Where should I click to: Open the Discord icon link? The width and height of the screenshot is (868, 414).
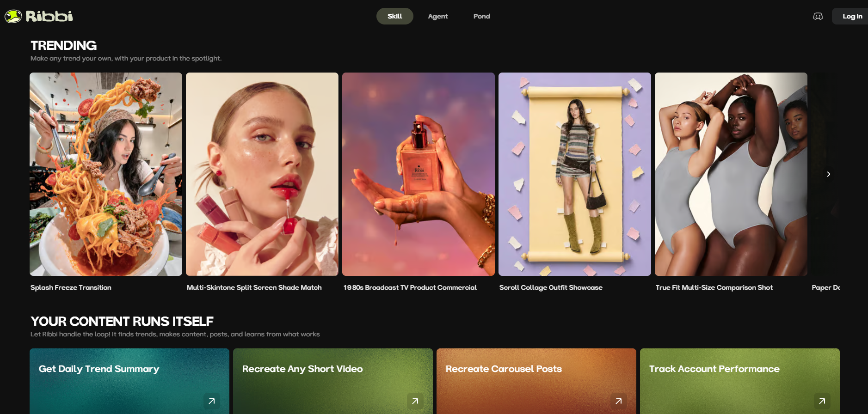point(818,16)
